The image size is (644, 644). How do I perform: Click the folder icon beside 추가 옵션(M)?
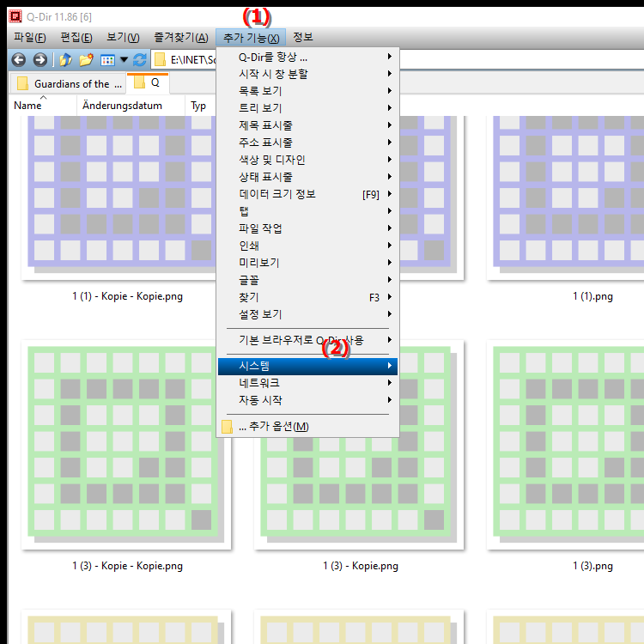227,427
